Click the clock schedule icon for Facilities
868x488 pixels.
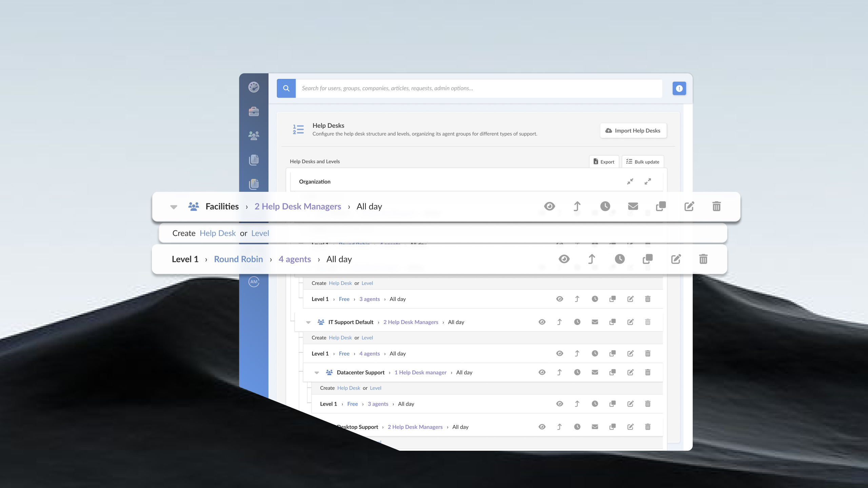pyautogui.click(x=605, y=206)
